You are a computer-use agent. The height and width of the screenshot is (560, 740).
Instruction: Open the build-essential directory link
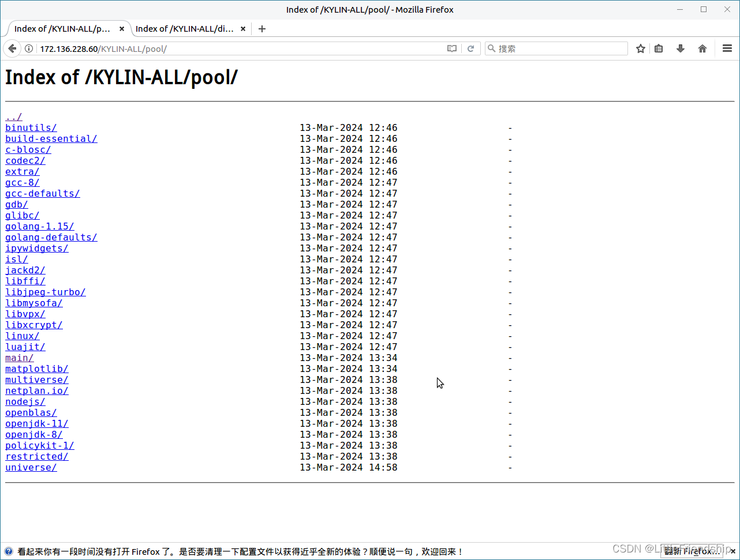pyautogui.click(x=51, y=138)
